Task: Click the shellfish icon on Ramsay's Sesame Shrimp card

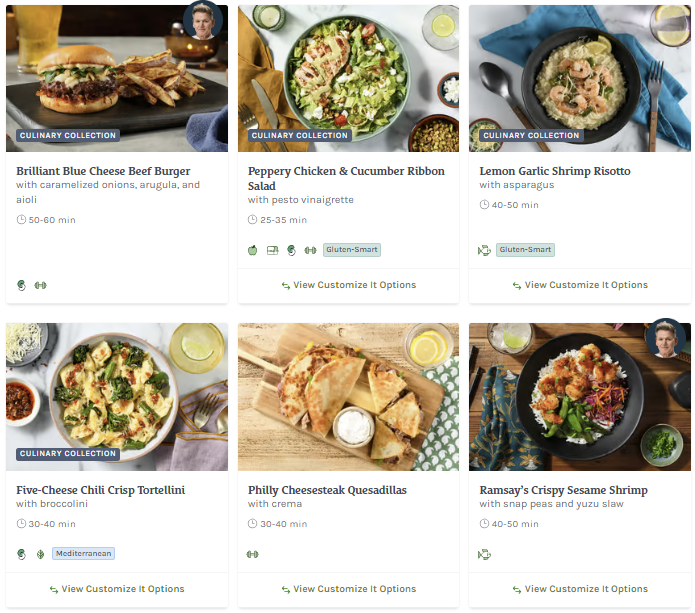Action: (x=485, y=553)
